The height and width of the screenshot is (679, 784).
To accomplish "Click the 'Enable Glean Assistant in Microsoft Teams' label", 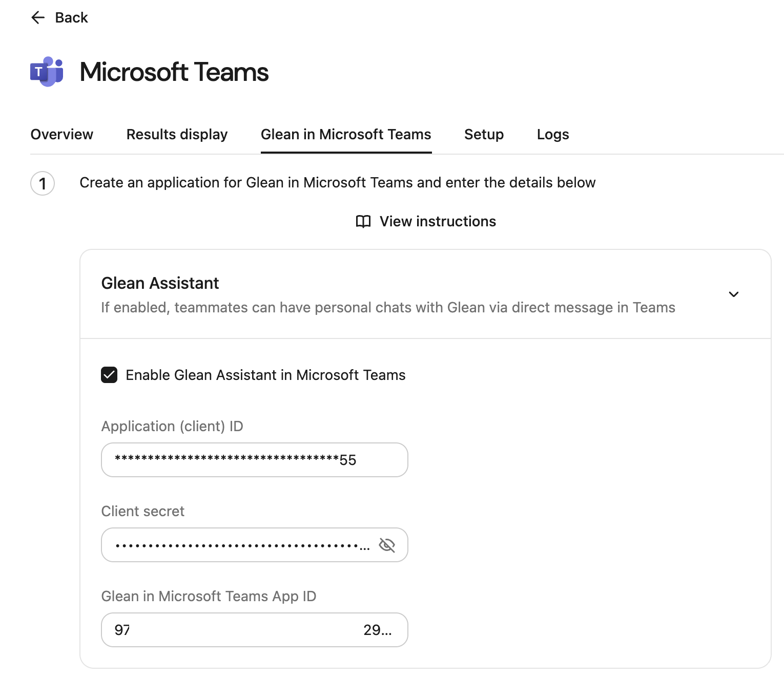I will [265, 375].
